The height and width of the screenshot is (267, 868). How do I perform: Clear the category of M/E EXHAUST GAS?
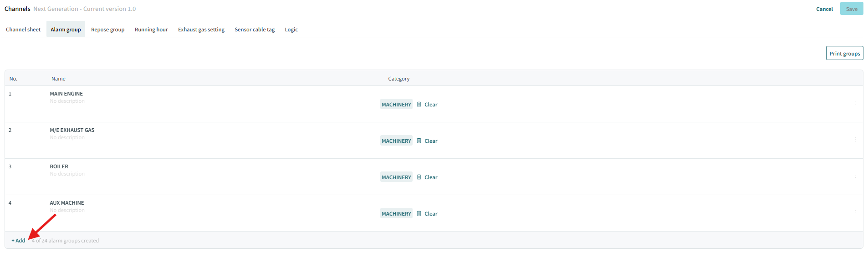431,141
